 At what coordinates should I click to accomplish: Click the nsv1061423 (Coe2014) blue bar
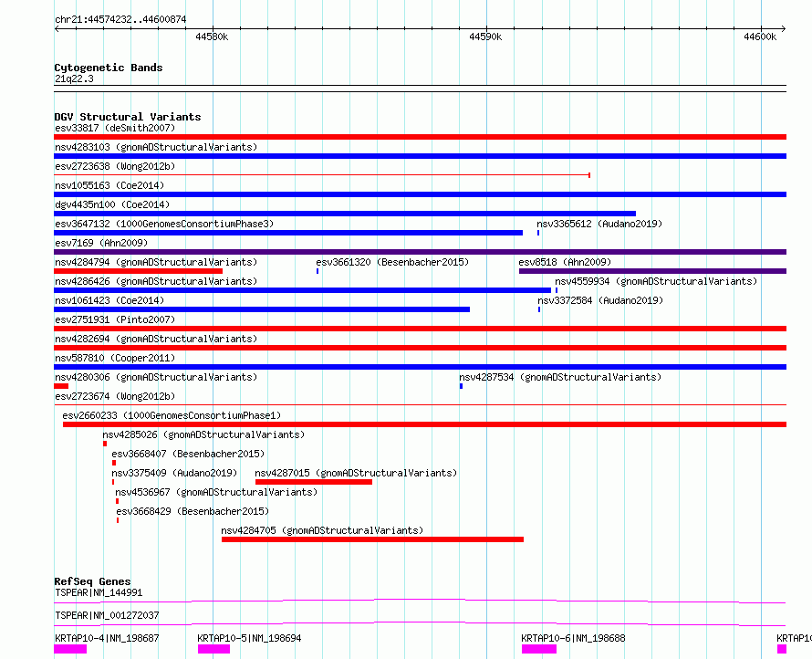262,309
